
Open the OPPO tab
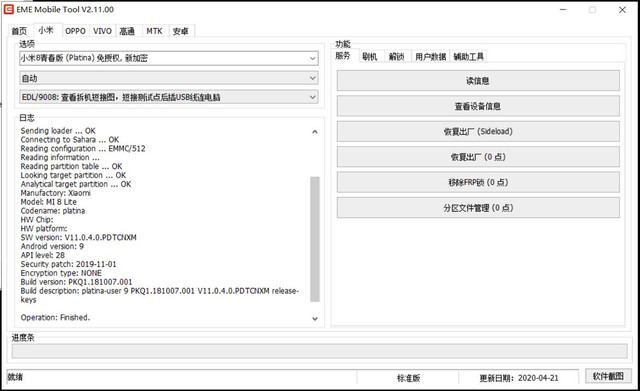tap(76, 31)
